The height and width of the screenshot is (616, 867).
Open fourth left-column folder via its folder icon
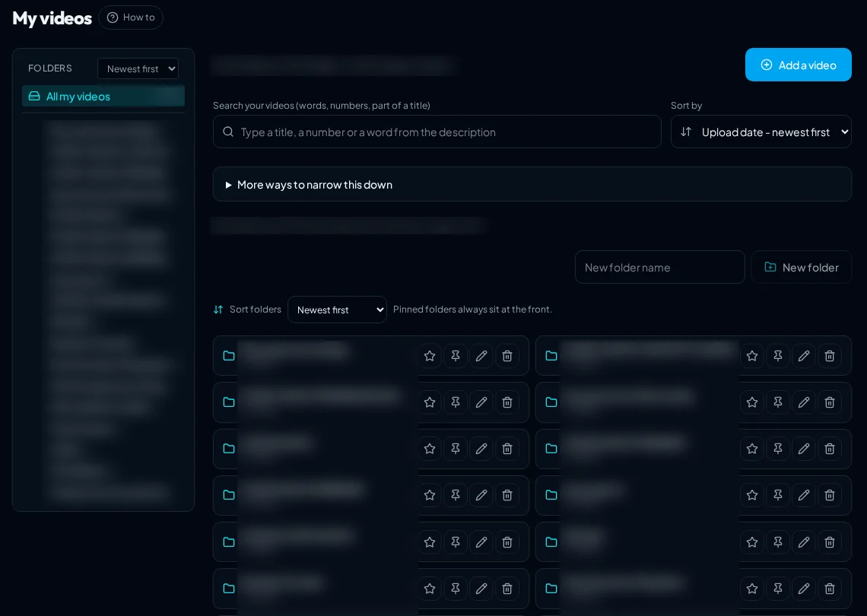click(229, 495)
